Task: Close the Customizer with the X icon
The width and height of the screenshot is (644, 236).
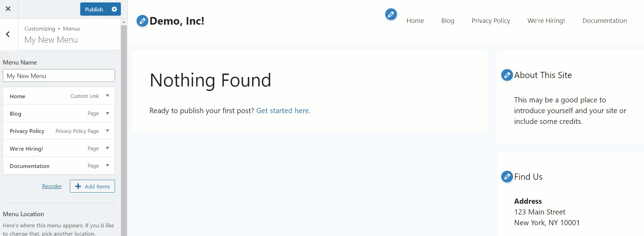Action: tap(8, 9)
